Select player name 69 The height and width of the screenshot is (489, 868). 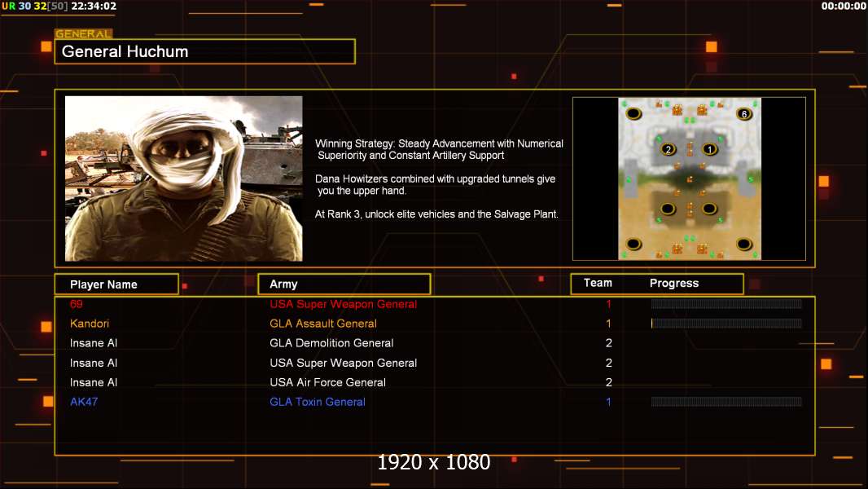coord(77,304)
